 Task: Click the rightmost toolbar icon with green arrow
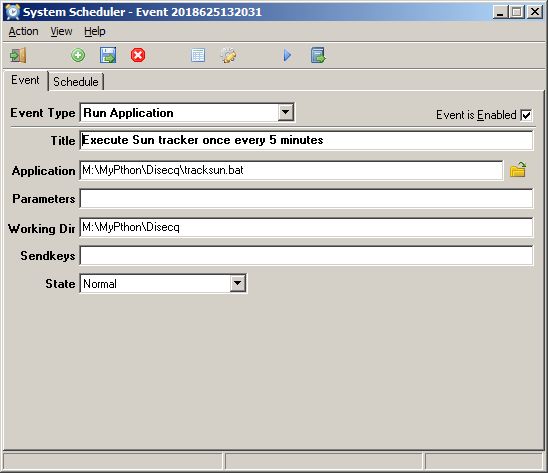[x=318, y=55]
